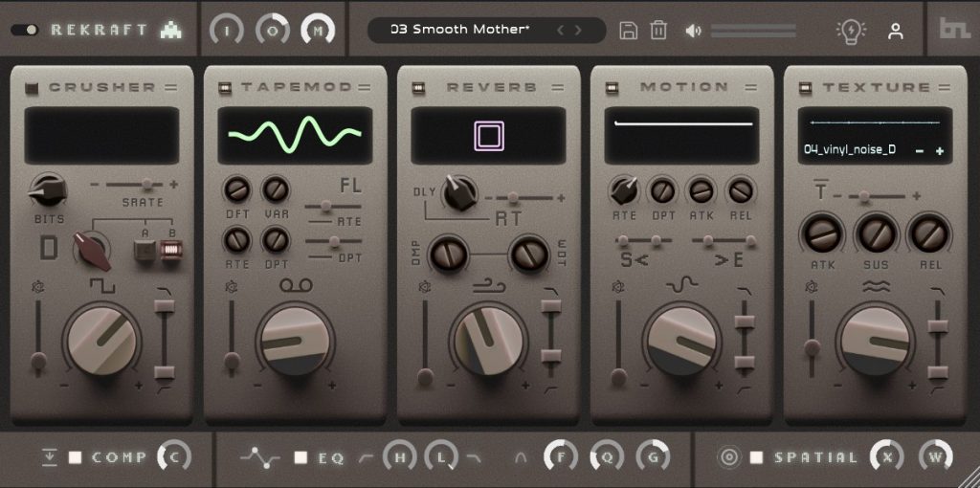980x488 pixels.
Task: Open the Crusher module drag handle menu
Action: pyautogui.click(x=171, y=88)
